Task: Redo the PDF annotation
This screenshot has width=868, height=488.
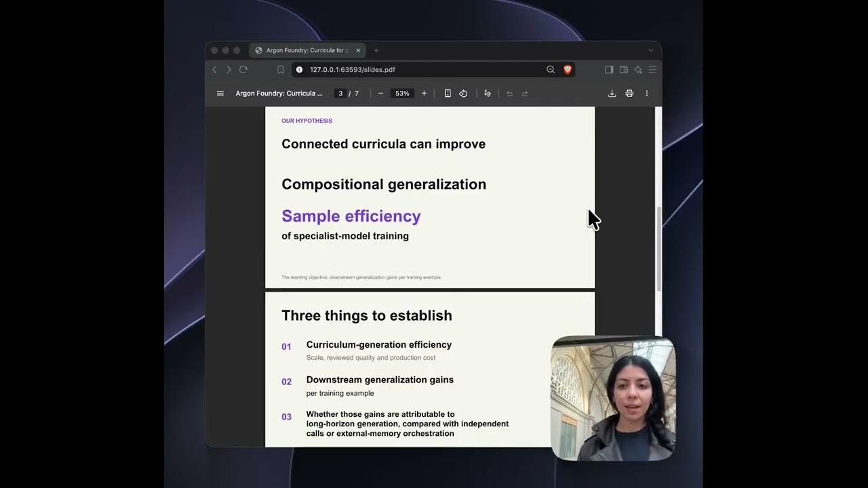Action: (x=525, y=94)
